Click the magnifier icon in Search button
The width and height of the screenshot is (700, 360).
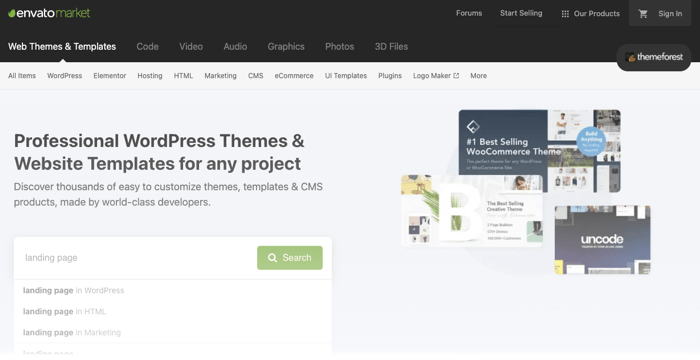pyautogui.click(x=272, y=258)
